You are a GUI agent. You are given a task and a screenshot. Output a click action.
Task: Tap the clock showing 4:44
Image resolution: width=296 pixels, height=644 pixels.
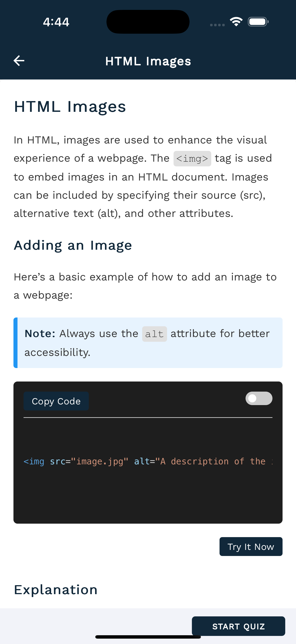coord(56,22)
